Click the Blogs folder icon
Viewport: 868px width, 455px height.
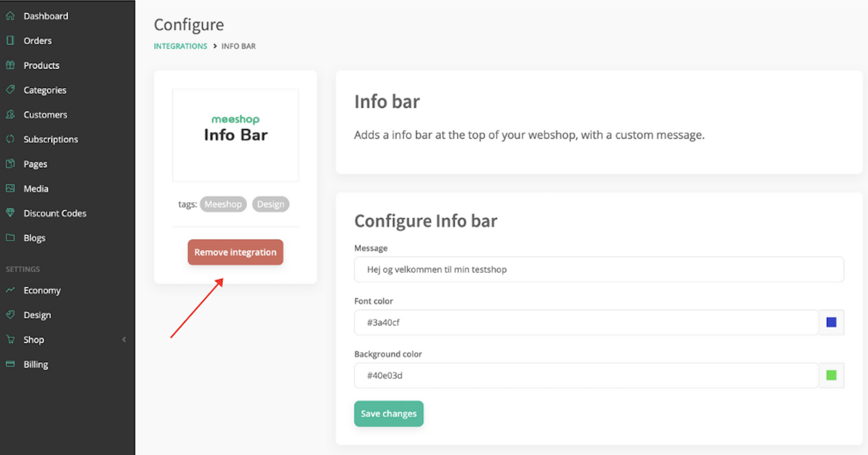click(x=10, y=237)
